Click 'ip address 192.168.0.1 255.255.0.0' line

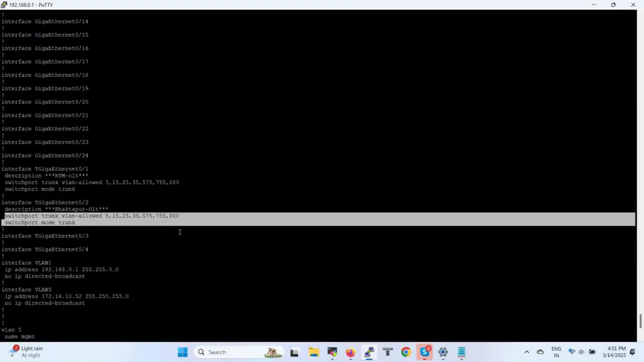61,269
